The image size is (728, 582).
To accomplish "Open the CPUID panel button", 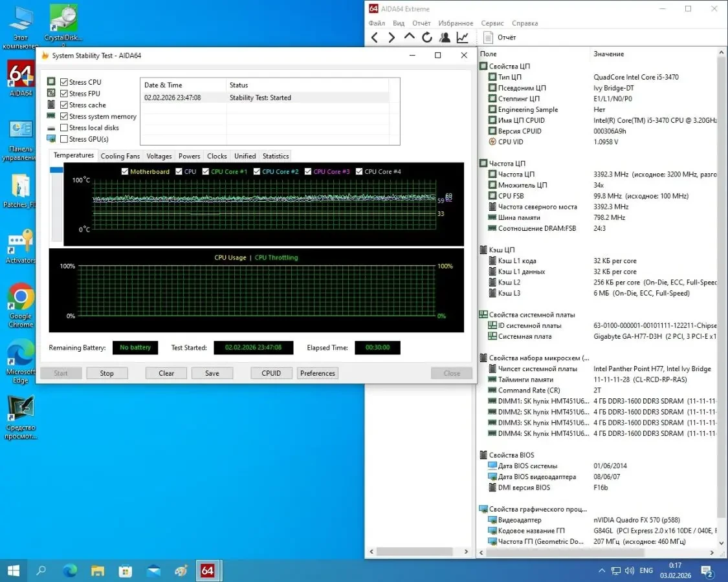I will (271, 373).
